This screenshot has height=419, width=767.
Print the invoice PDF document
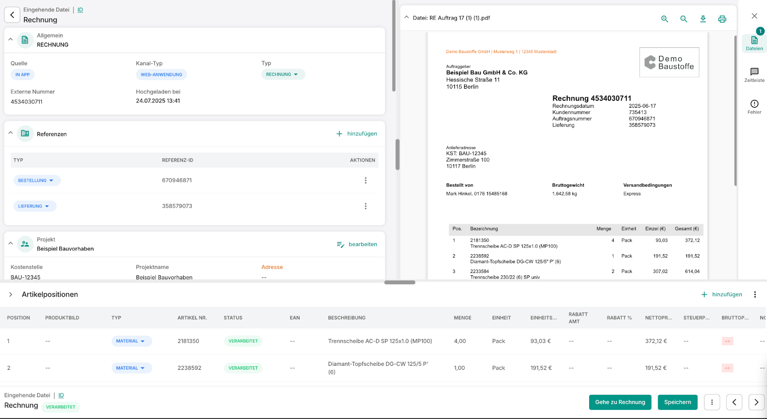pos(722,19)
